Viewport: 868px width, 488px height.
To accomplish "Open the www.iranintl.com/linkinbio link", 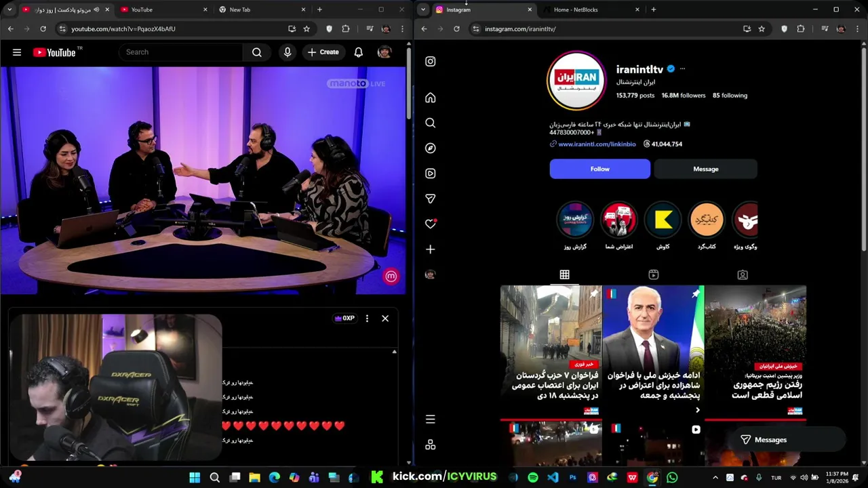I will 597,144.
